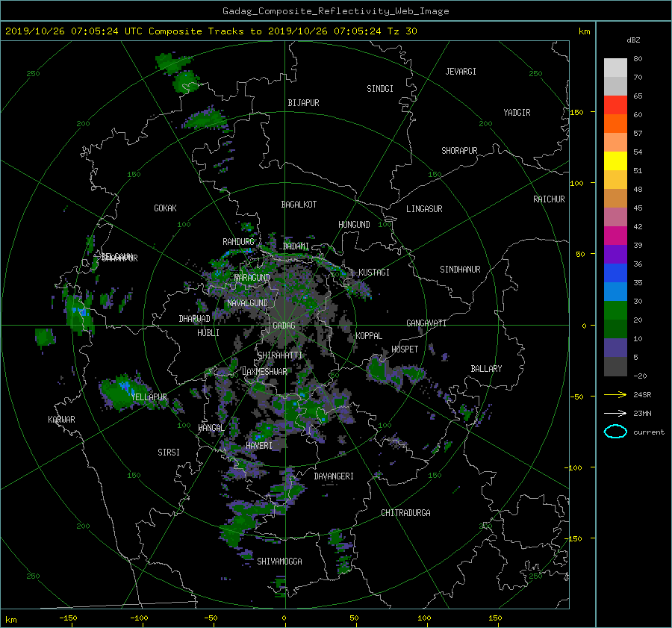Click the YADGIR city label
The width and height of the screenshot is (672, 628).
[517, 113]
